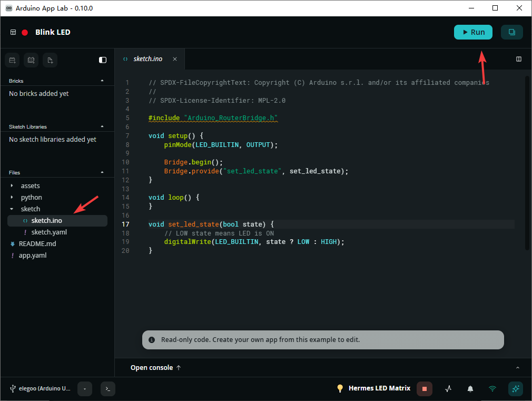This screenshot has width=532, height=401.
Task: Click the sparkle AI assistant icon
Action: coord(515,389)
